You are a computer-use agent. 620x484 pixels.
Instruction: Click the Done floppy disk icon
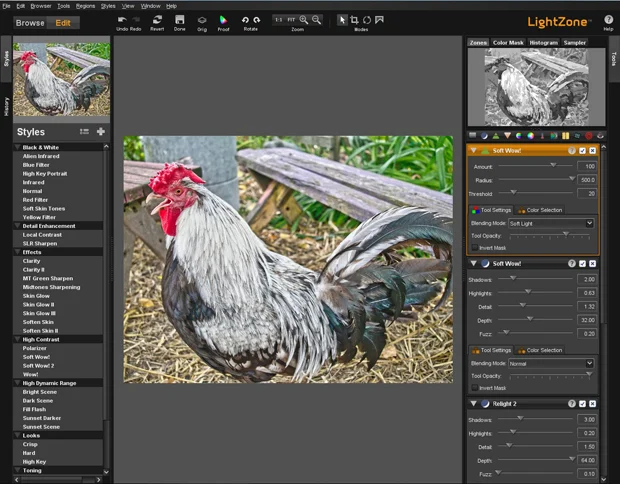pyautogui.click(x=180, y=20)
